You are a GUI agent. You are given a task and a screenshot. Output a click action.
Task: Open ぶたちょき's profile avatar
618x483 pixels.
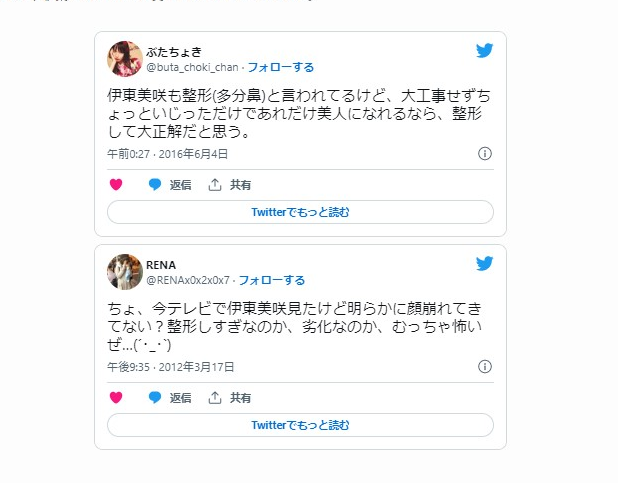pyautogui.click(x=125, y=59)
